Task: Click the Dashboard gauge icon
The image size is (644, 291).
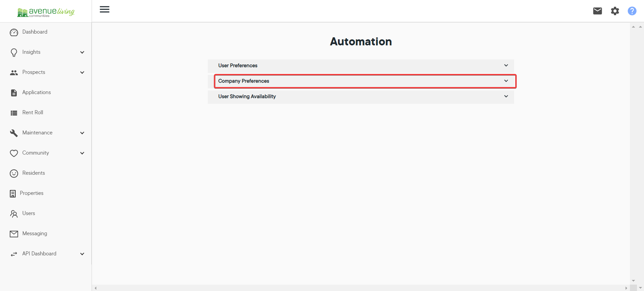Action: pyautogui.click(x=14, y=32)
